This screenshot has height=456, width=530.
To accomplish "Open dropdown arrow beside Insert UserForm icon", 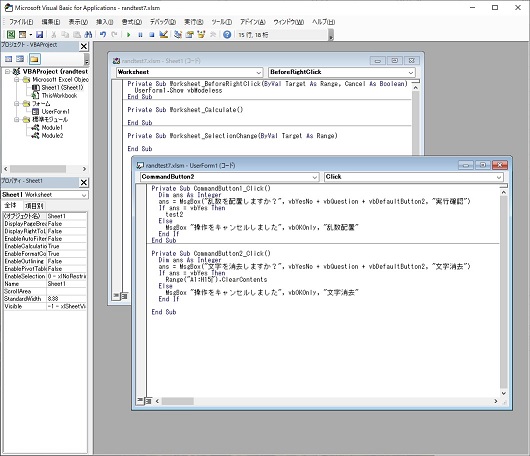I will (30, 34).
